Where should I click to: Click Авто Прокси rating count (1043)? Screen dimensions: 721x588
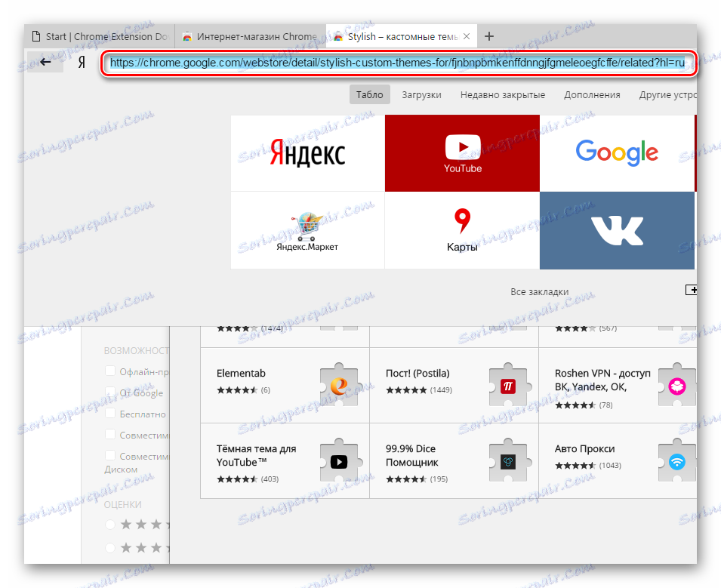pyautogui.click(x=610, y=466)
